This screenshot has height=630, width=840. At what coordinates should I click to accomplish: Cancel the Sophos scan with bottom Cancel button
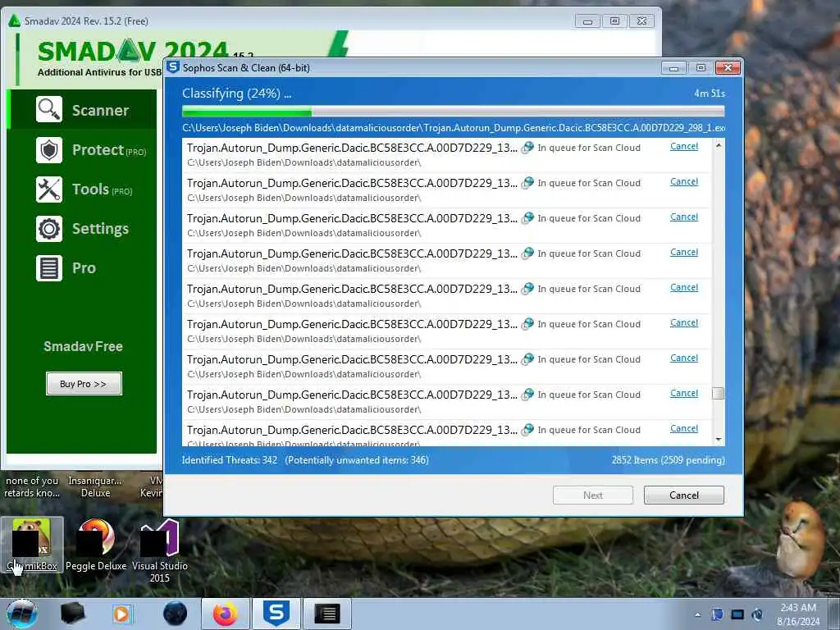pos(683,495)
